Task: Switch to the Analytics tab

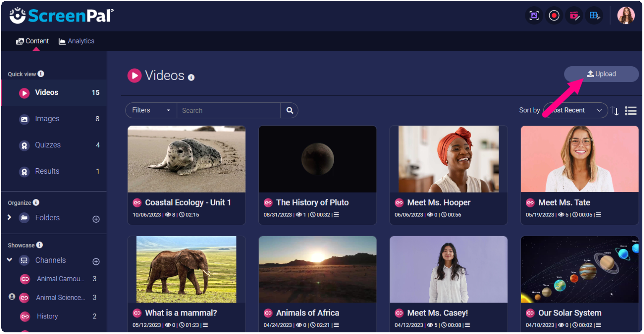Action: [76, 41]
